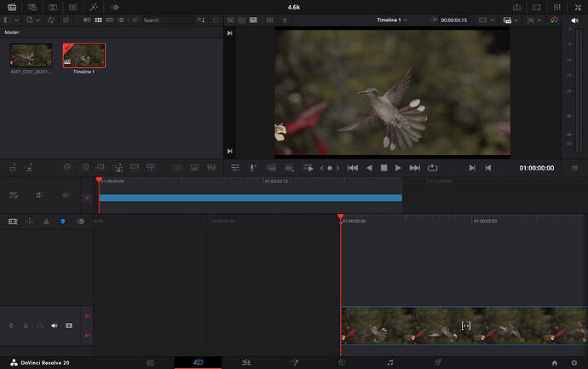This screenshot has width=588, height=369.
Task: Switch to the Deliver page tab
Action: [438, 362]
